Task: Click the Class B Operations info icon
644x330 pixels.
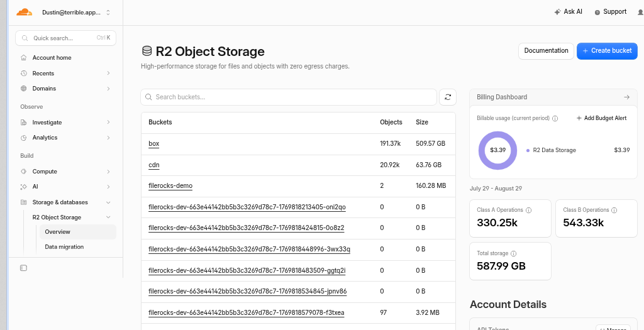Action: click(614, 210)
